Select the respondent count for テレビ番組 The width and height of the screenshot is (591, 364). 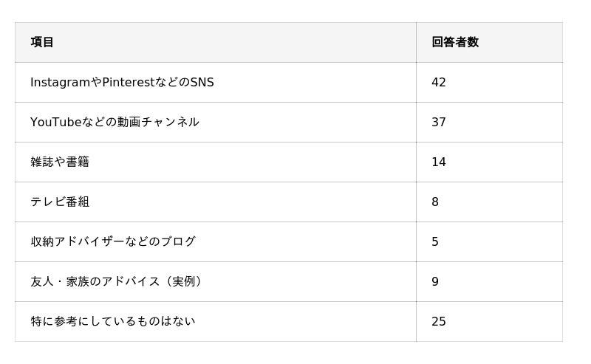pos(435,202)
